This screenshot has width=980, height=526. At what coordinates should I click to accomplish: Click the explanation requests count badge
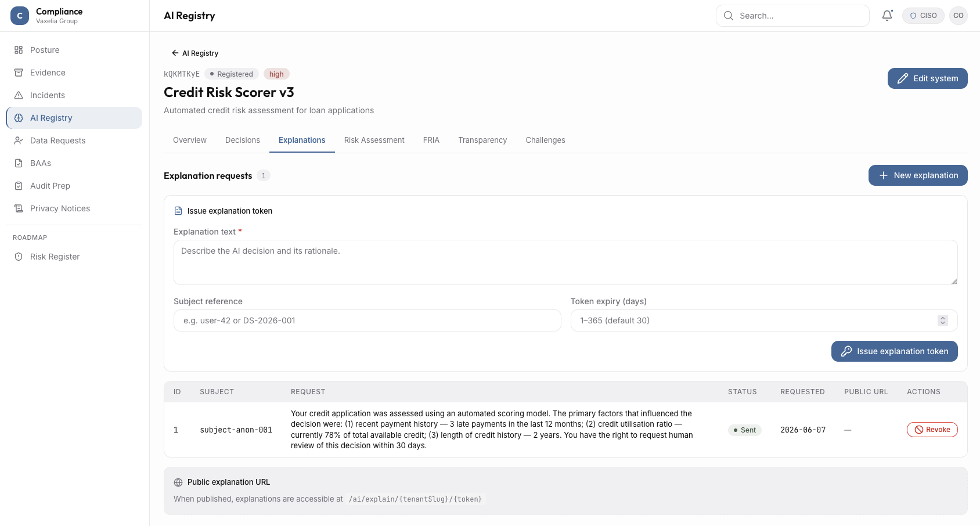click(264, 175)
